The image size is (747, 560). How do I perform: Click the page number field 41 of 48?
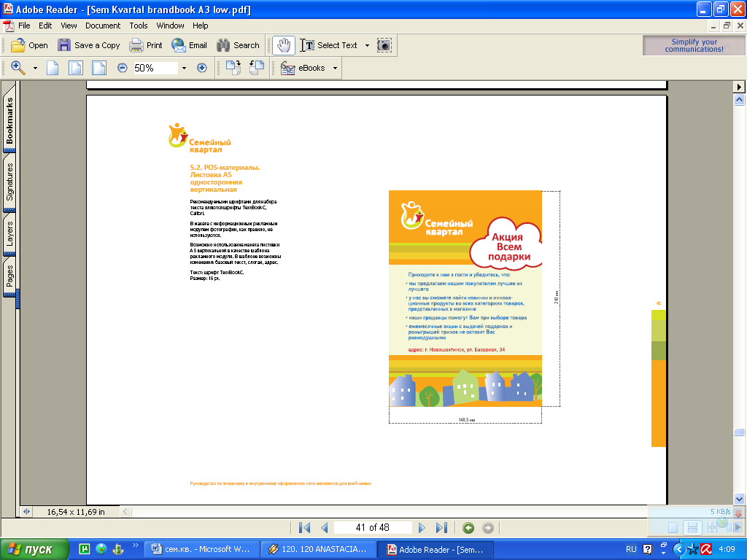pos(373,528)
